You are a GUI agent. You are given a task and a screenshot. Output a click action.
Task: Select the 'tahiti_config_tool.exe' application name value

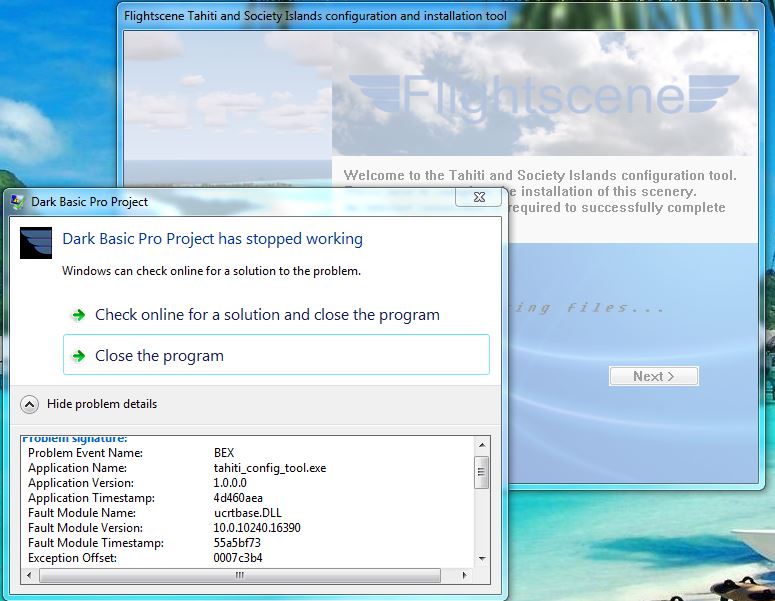270,468
